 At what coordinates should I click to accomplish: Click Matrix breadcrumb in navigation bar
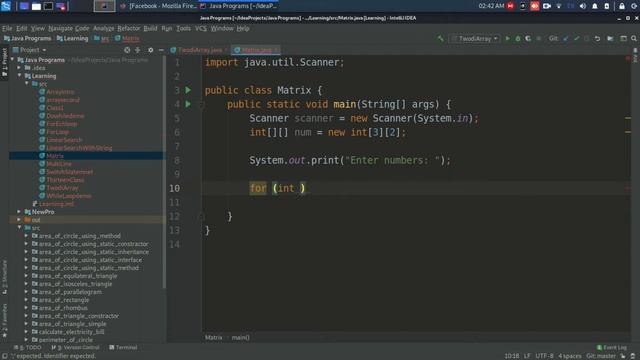click(127, 38)
